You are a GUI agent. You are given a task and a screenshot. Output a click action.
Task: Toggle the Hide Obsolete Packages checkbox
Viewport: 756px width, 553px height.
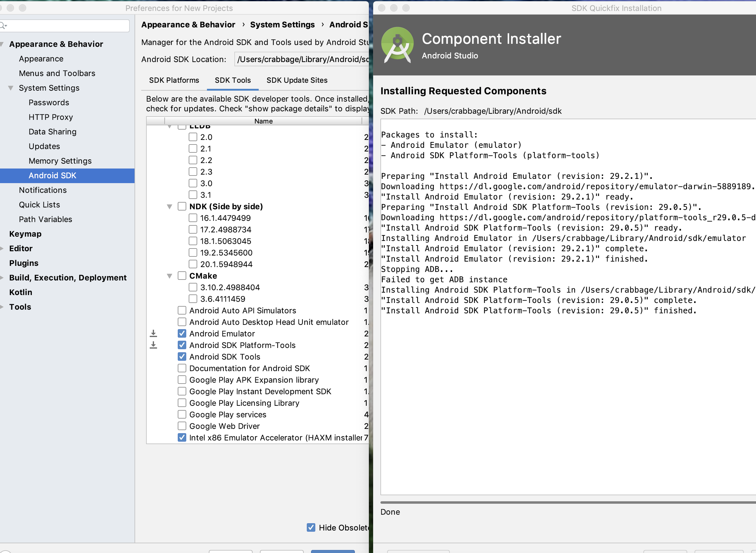(311, 527)
